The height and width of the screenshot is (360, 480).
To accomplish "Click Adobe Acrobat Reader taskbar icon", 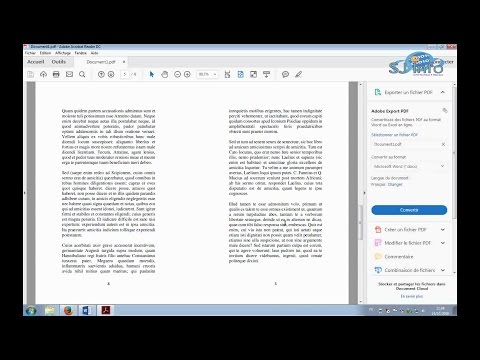I will click(106, 311).
